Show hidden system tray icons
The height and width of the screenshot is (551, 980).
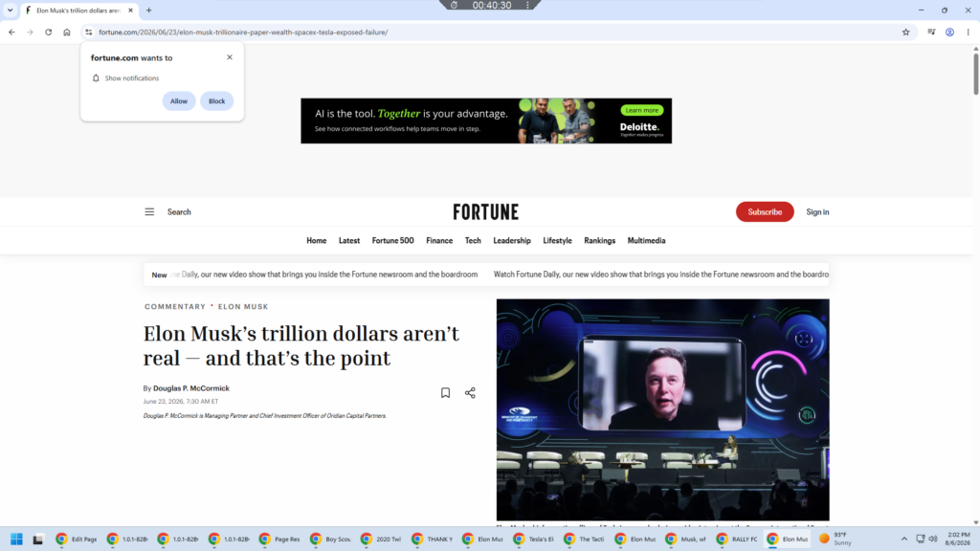[903, 539]
